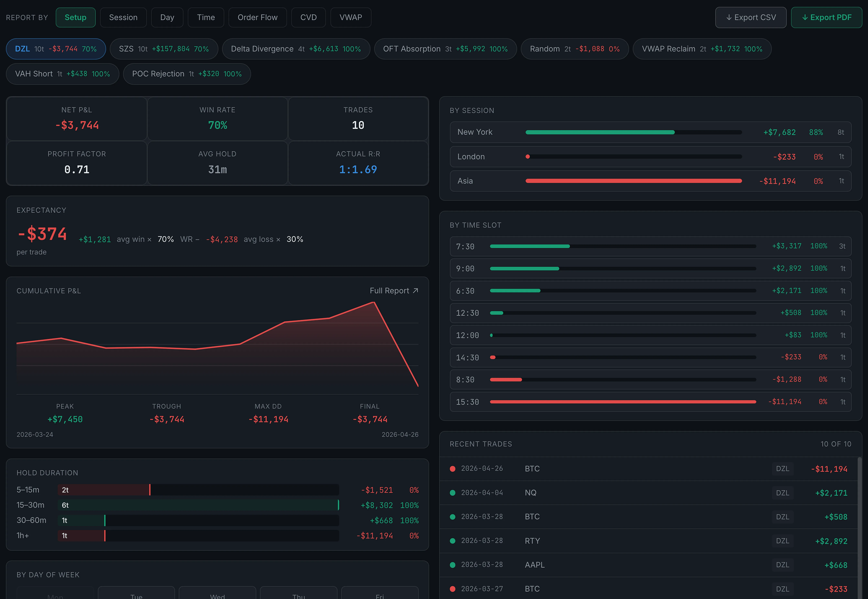This screenshot has height=599, width=868.
Task: Click the green status dot for AAPL trade
Action: [452, 565]
